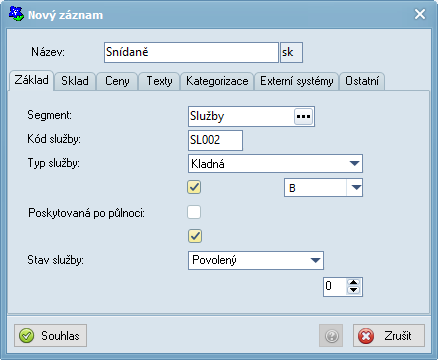Increase the number spinner with up arrow
This screenshot has width=438, height=360.
tap(353, 283)
